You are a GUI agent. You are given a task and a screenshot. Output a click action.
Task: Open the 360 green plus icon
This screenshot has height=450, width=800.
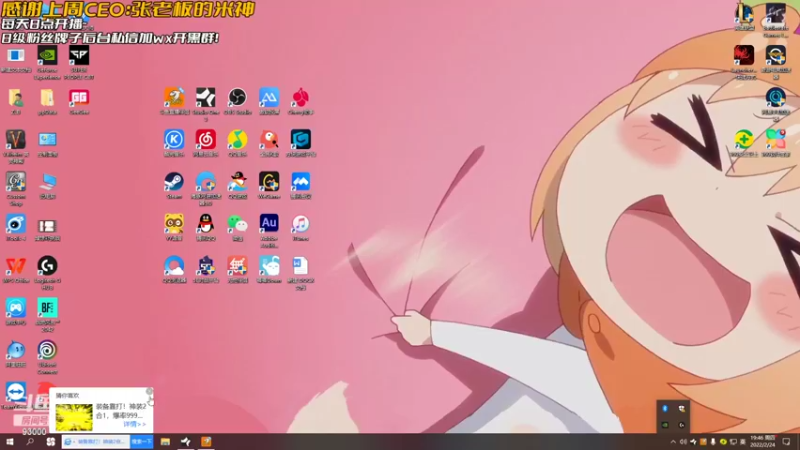[x=744, y=140]
